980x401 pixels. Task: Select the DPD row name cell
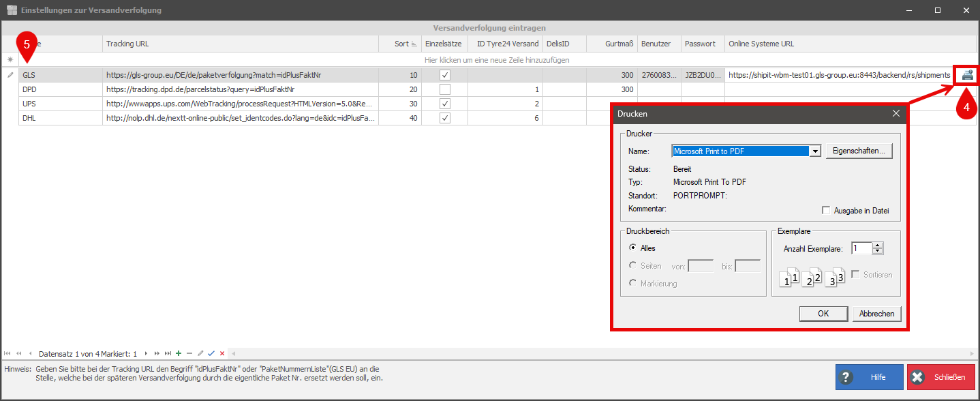click(61, 89)
